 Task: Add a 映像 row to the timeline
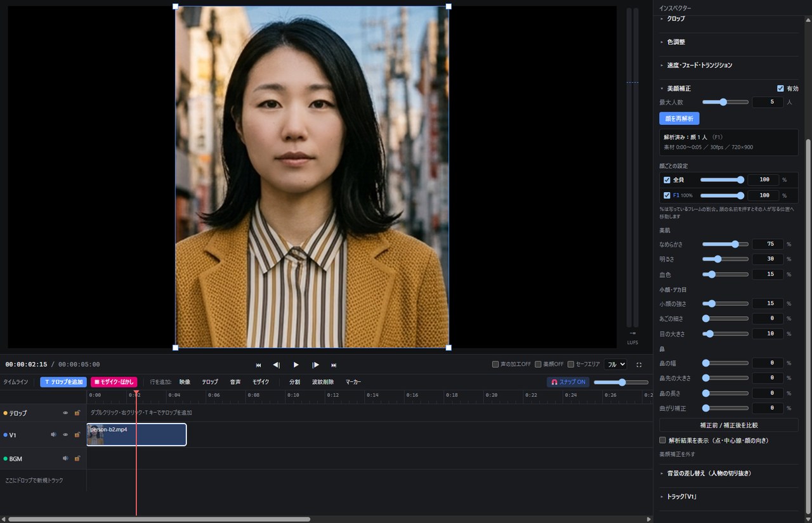(x=185, y=382)
